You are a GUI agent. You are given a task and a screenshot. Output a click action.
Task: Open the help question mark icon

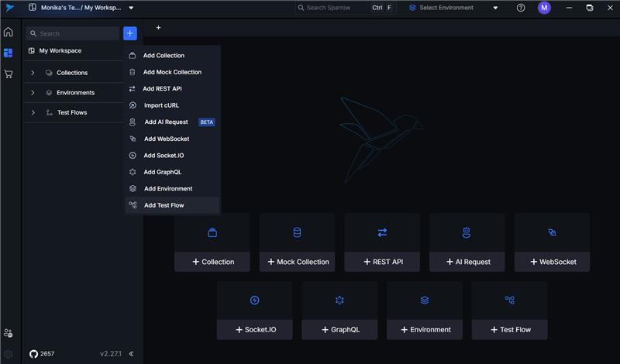[x=521, y=8]
